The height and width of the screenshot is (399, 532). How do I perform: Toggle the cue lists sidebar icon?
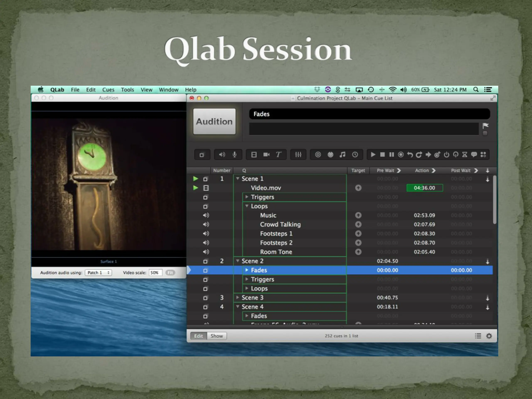(x=478, y=336)
